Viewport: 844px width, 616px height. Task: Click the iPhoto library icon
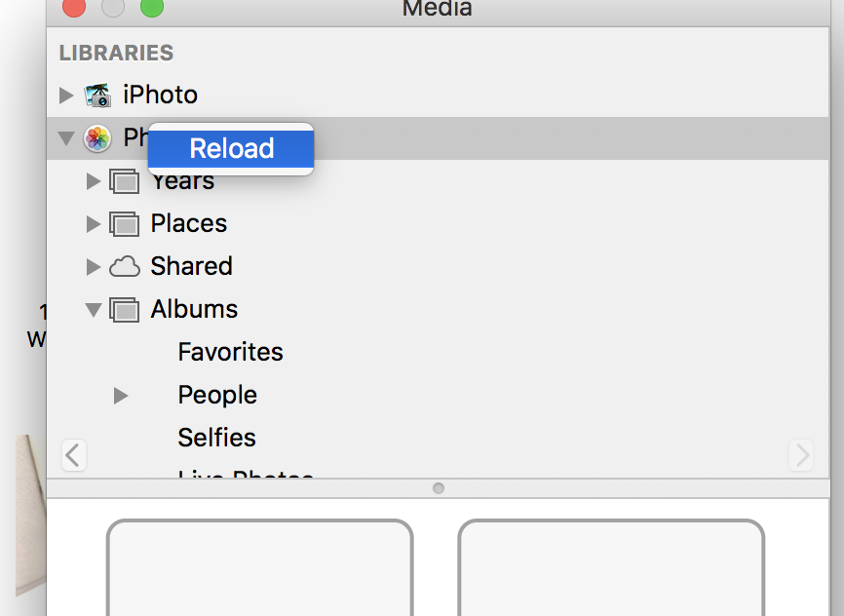pos(98,96)
